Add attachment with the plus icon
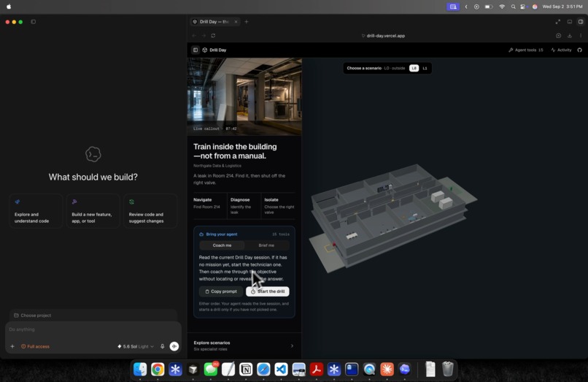Image resolution: width=588 pixels, height=382 pixels. click(12, 346)
